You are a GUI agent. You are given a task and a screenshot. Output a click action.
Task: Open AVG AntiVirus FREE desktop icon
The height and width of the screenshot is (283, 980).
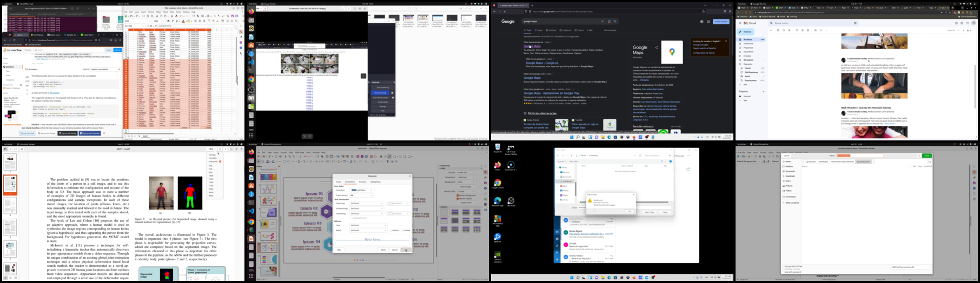(498, 220)
